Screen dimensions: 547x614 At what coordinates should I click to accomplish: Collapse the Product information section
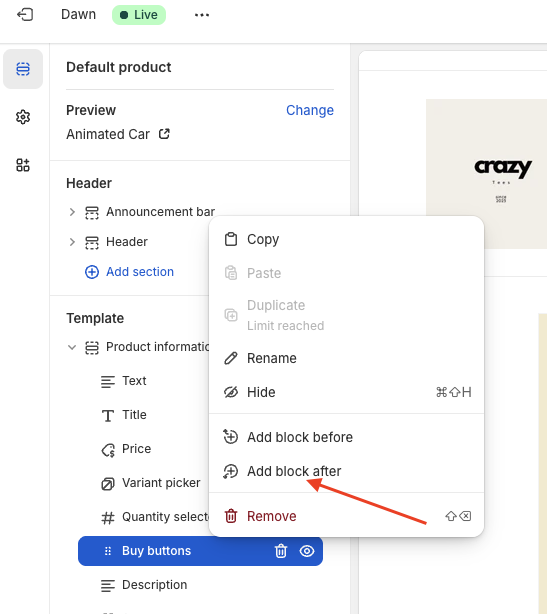(72, 347)
